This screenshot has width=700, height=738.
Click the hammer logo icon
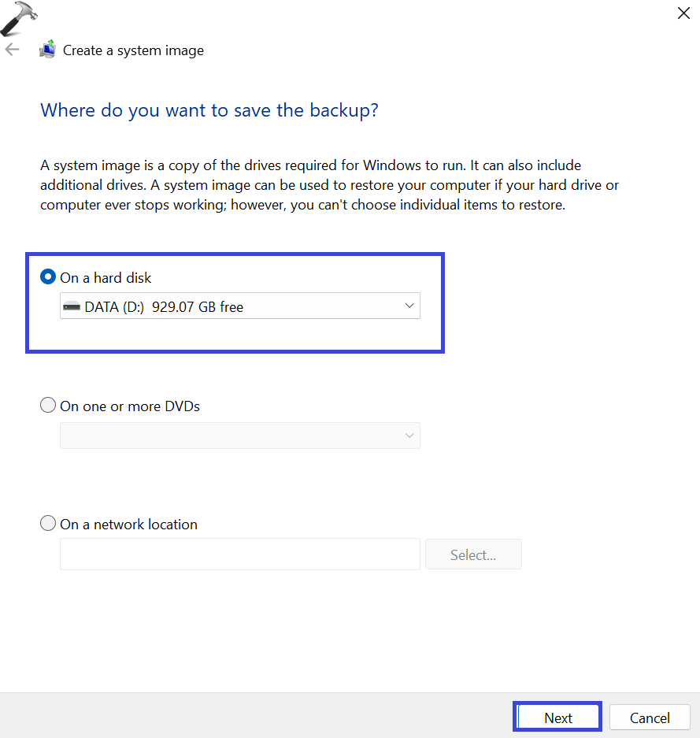(x=19, y=18)
